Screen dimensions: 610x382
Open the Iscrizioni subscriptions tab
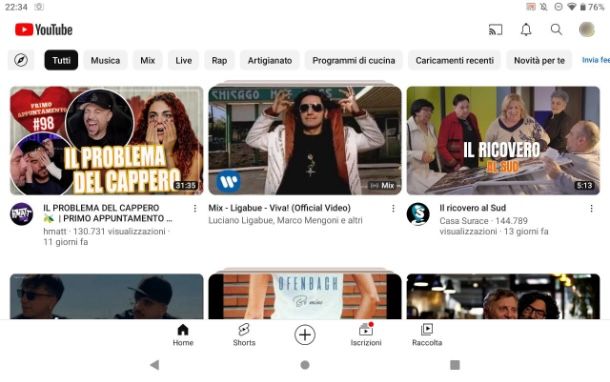click(x=366, y=335)
